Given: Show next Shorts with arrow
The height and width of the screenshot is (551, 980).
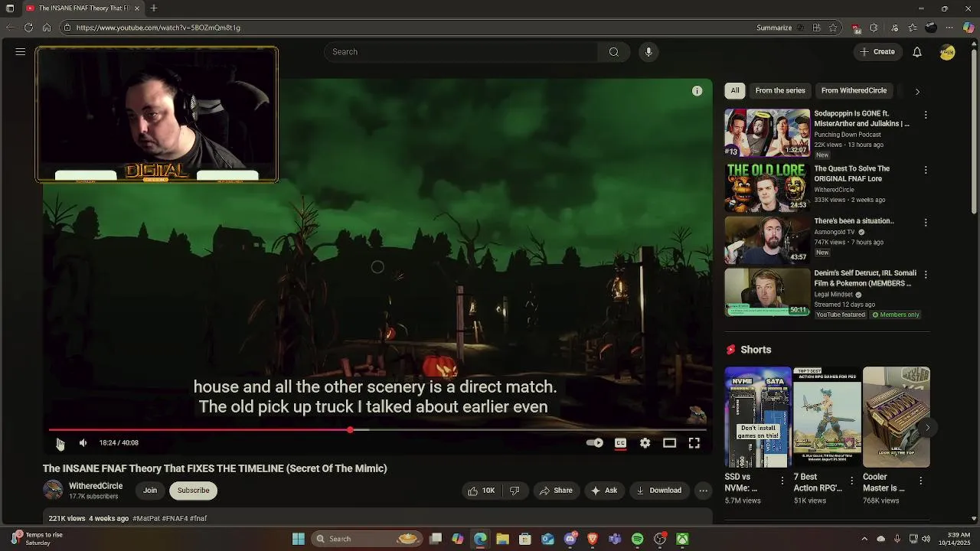Looking at the screenshot, I should [x=927, y=428].
